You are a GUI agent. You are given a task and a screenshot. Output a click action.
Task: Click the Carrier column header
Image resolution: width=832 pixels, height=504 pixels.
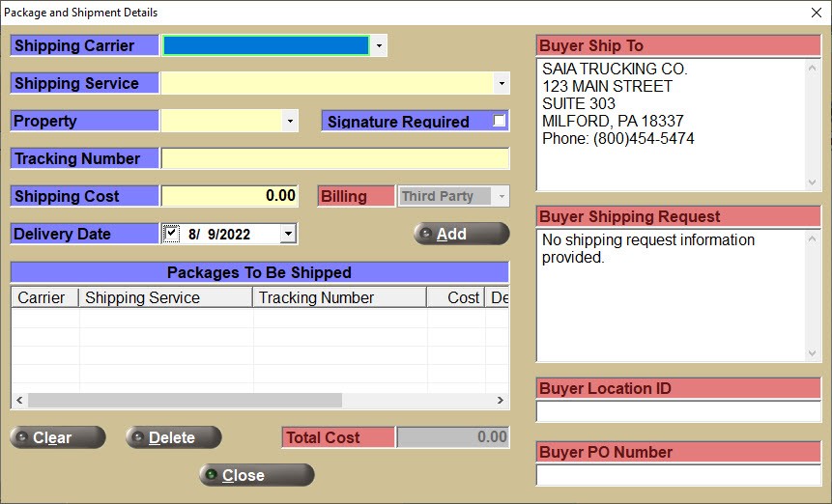[44, 297]
